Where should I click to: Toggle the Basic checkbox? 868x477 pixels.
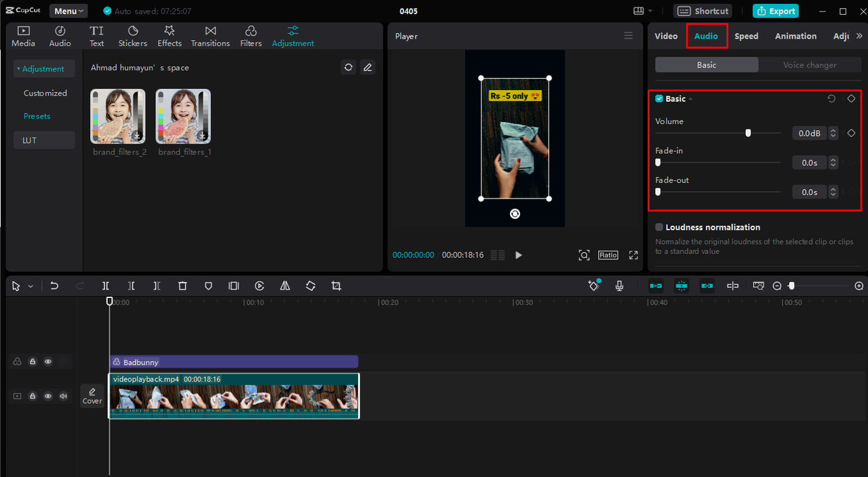pos(659,99)
